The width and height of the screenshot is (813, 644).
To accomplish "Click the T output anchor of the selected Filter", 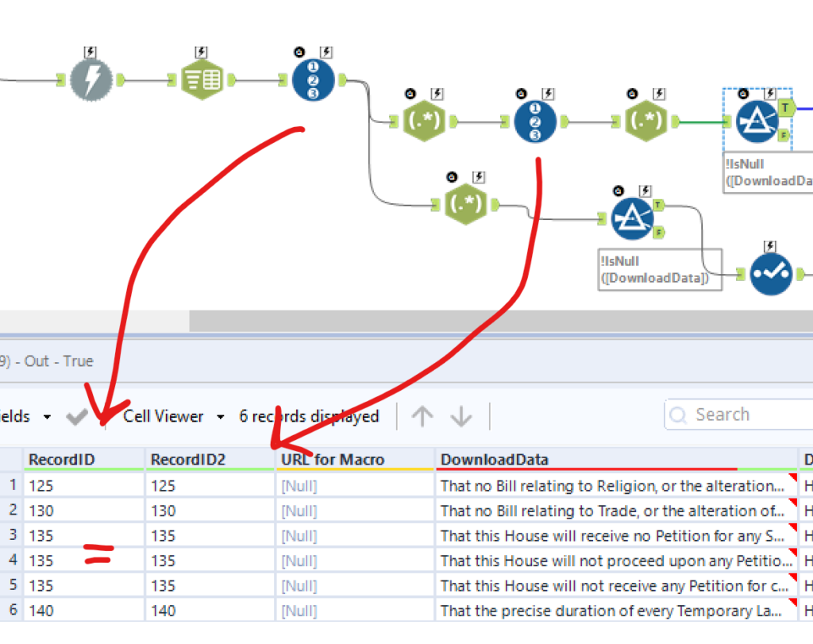I will coord(786,108).
